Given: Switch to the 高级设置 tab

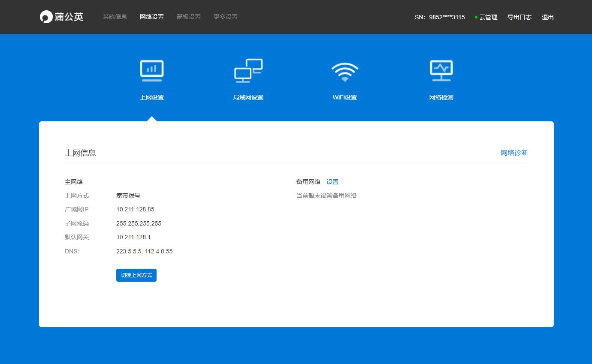Looking at the screenshot, I should (x=189, y=17).
